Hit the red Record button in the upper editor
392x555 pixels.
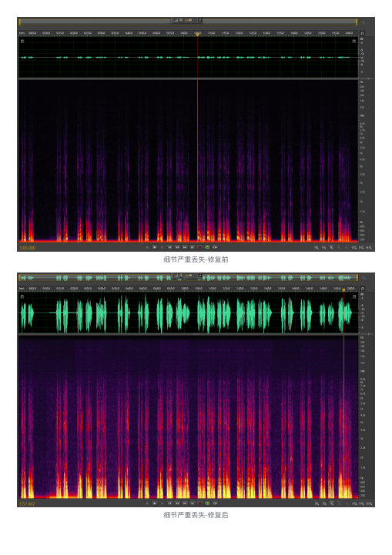(199, 247)
